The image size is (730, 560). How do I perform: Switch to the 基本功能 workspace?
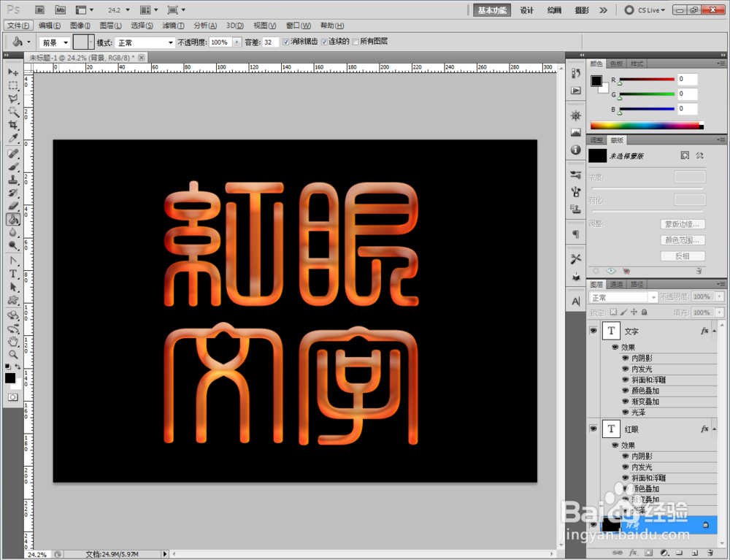492,10
